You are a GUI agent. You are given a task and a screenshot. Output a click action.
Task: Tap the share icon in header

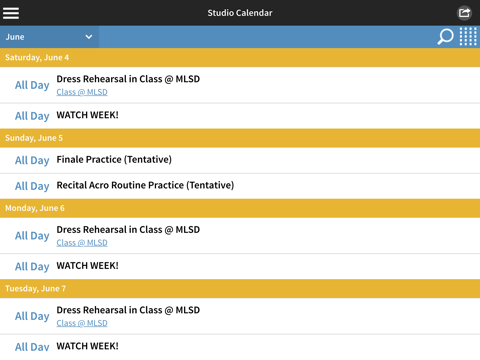click(x=464, y=13)
